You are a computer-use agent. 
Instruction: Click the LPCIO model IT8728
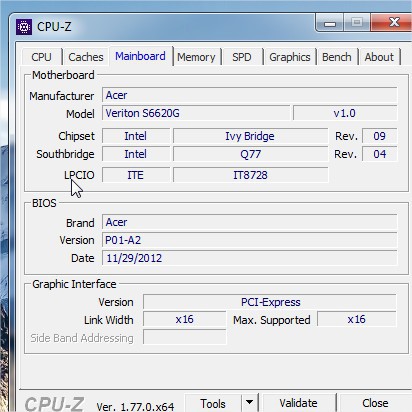(250, 175)
